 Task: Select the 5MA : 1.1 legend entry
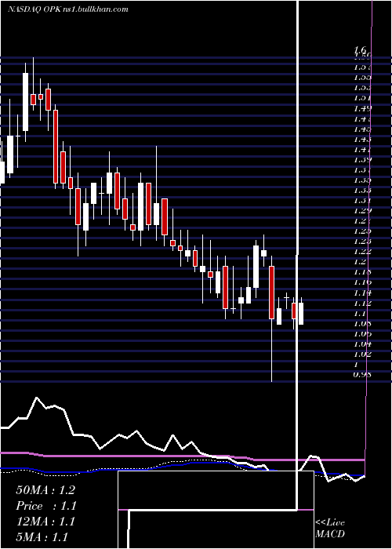[42, 537]
